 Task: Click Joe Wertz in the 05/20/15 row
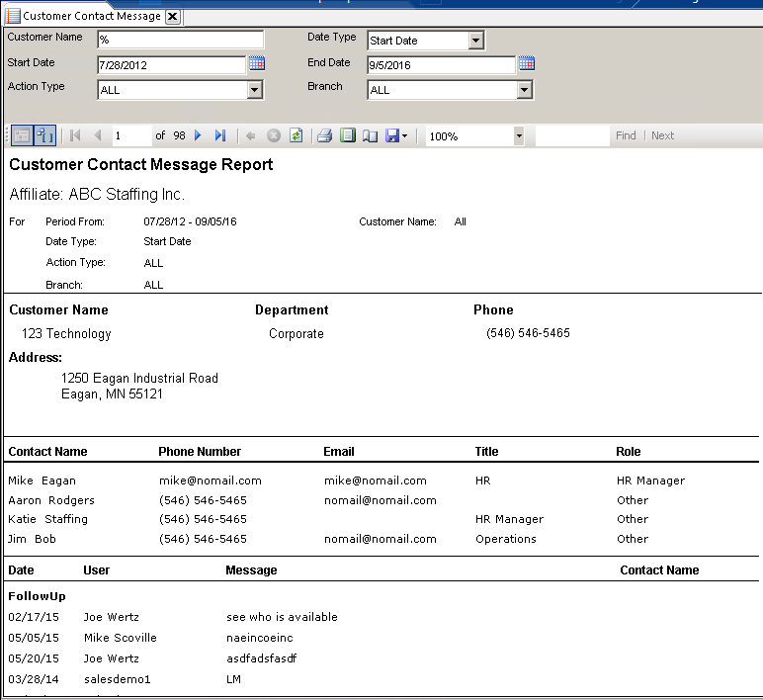[x=111, y=658]
